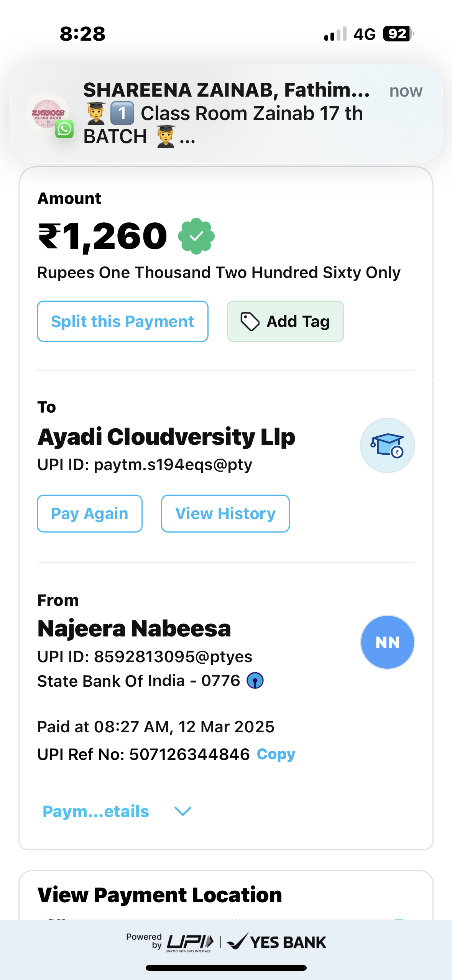Tap the green payment success checkmark badge

196,236
